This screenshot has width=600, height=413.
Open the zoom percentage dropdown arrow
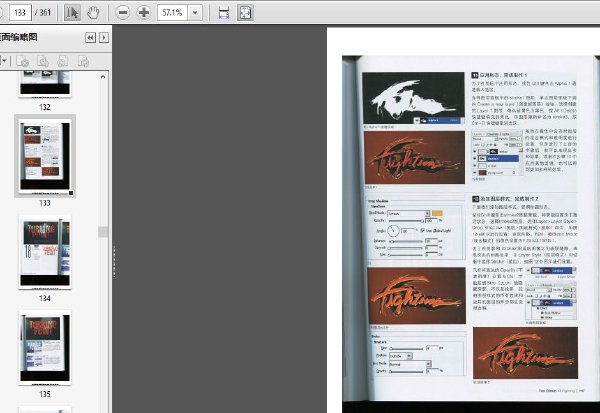tap(195, 13)
